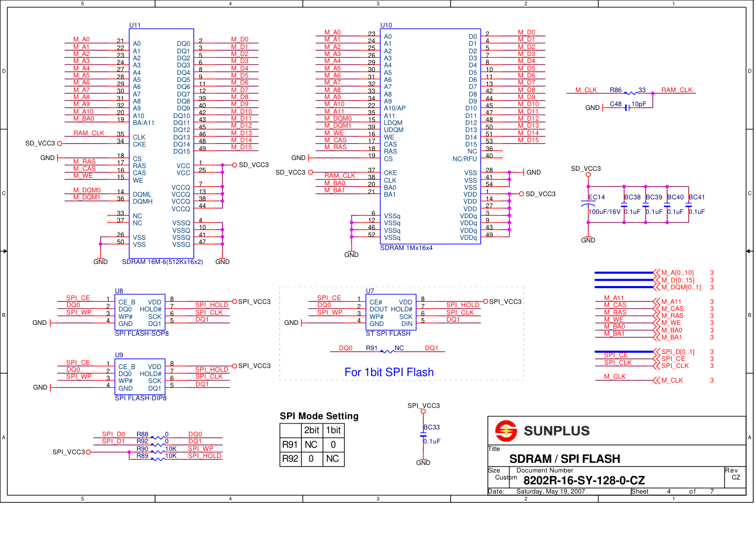
Task: Select the M_BA1 off-page port
Action: click(x=668, y=337)
